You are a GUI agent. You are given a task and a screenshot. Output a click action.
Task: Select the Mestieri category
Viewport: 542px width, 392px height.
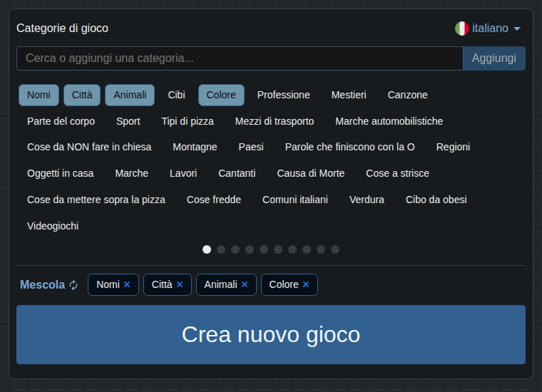click(349, 95)
